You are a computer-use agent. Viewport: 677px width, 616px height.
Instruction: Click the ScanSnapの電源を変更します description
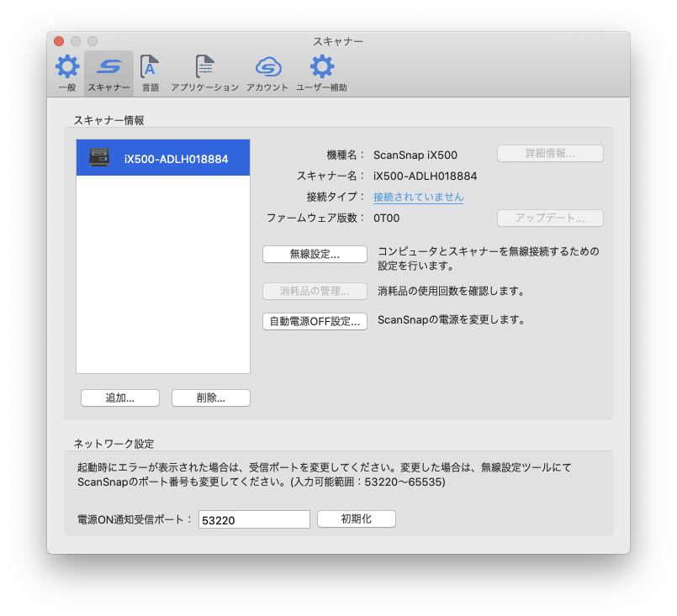pyautogui.click(x=451, y=320)
